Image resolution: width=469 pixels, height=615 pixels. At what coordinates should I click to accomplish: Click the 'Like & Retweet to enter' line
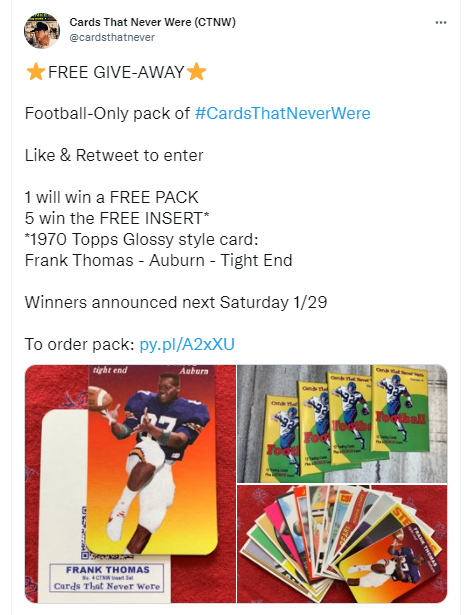[x=114, y=155]
